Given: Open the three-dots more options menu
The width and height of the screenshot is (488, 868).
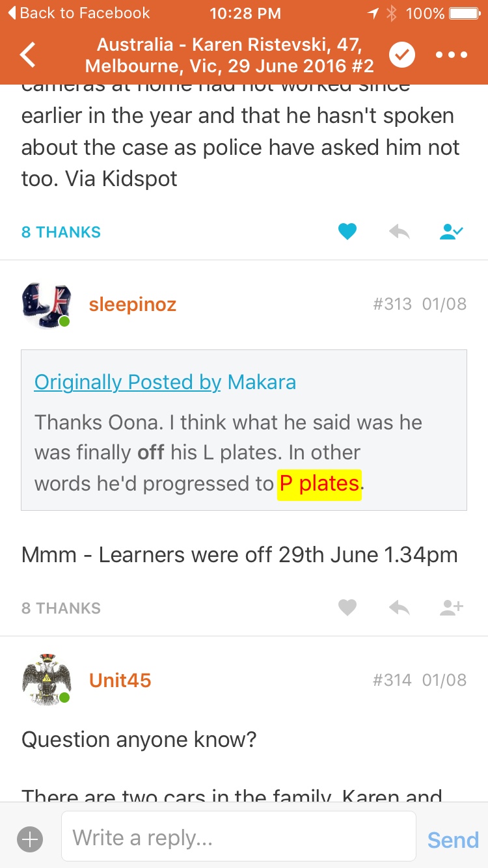Looking at the screenshot, I should coord(452,55).
